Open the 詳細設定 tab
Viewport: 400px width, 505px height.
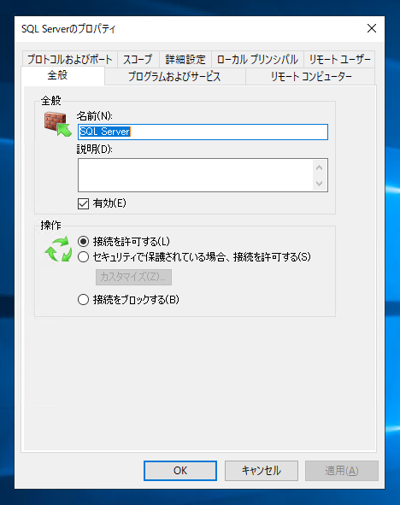[x=185, y=59]
